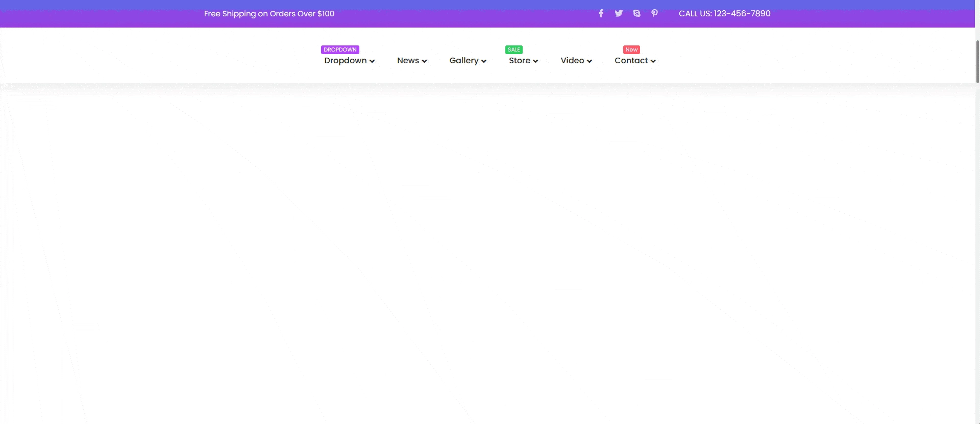Expand the chevron arrow beside News
980x424 pixels.
pos(424,61)
